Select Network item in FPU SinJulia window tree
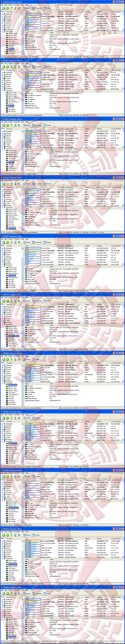The image size is (125, 644). pyautogui.click(x=9, y=194)
